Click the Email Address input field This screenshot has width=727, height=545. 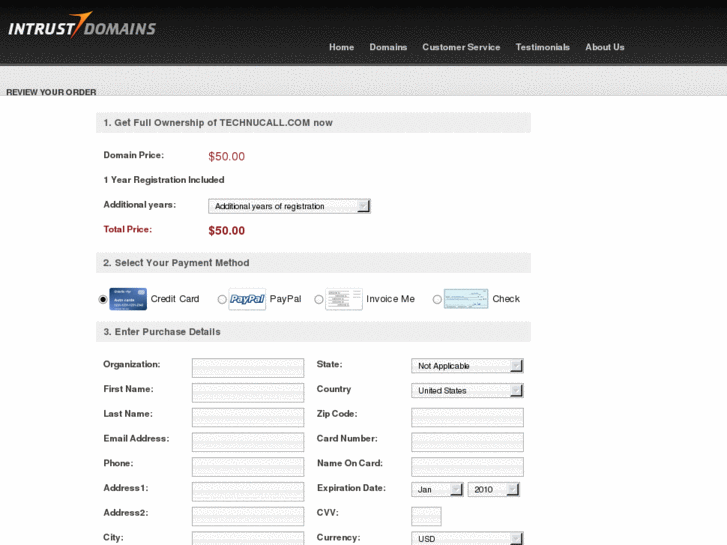[248, 442]
